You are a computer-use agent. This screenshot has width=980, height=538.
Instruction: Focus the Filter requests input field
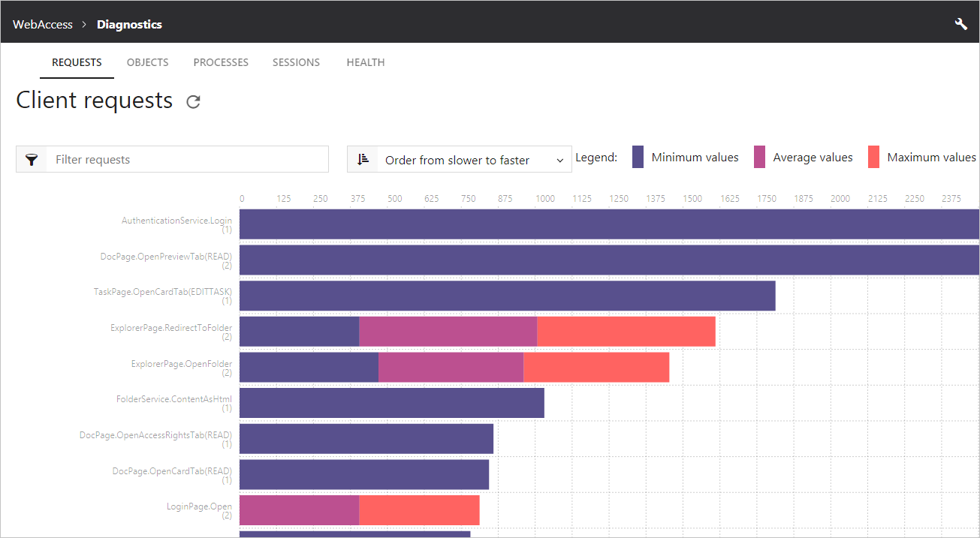(188, 159)
